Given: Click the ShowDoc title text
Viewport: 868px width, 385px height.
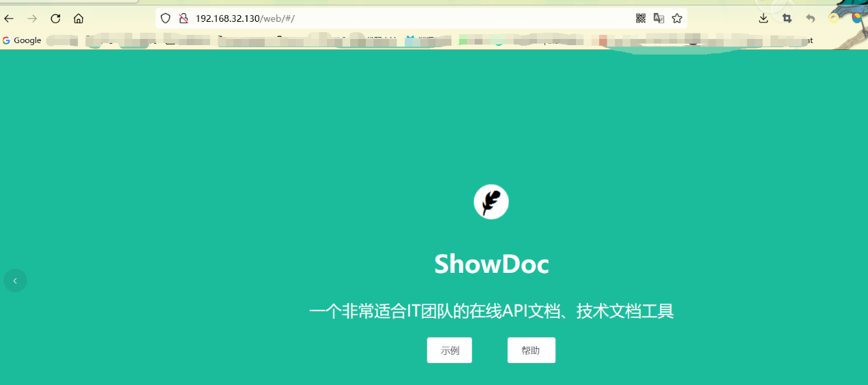Looking at the screenshot, I should point(492,264).
